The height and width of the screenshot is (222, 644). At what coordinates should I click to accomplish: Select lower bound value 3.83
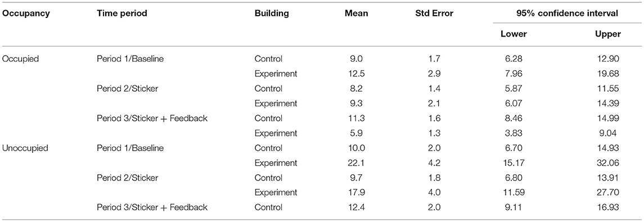click(514, 133)
